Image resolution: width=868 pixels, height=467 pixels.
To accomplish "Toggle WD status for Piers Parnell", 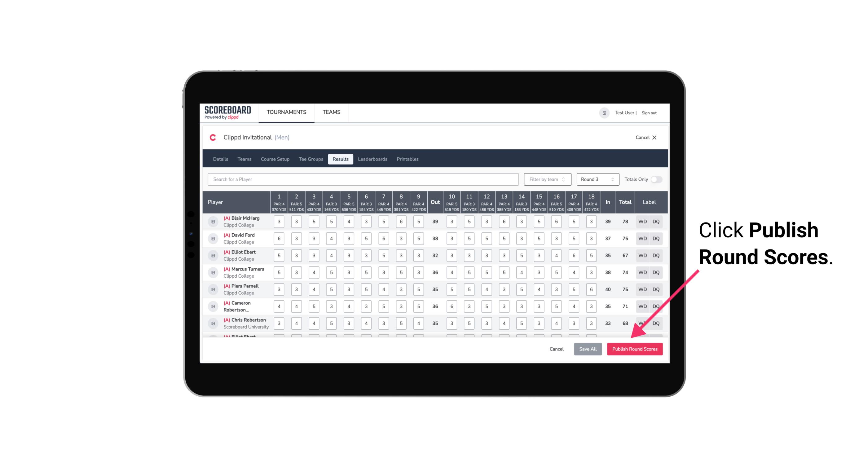I will [x=642, y=289].
